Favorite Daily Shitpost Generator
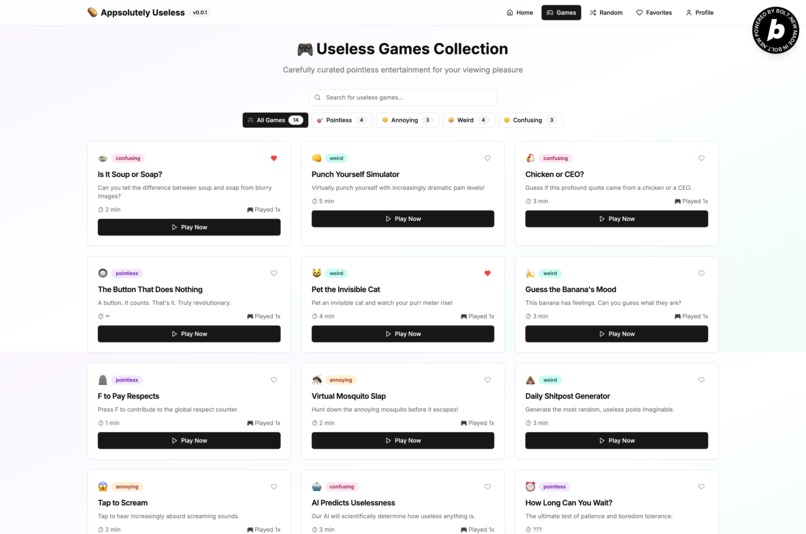This screenshot has width=806, height=534. click(x=701, y=380)
